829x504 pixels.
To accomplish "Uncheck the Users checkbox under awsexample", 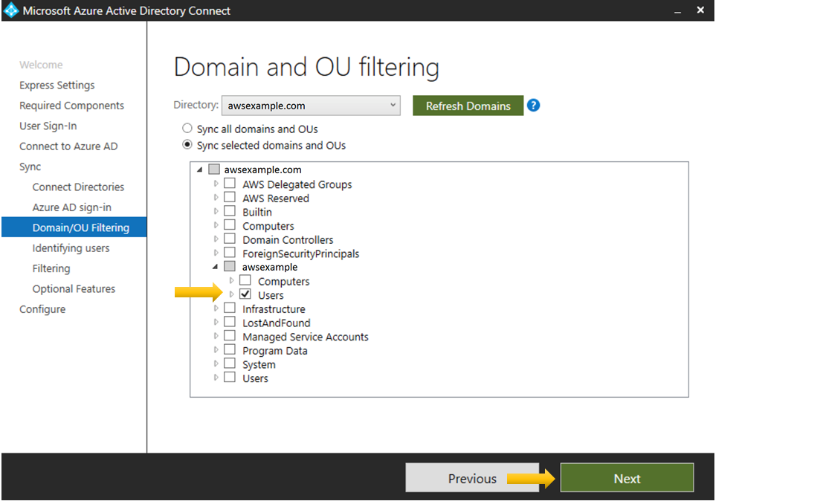I will click(245, 294).
